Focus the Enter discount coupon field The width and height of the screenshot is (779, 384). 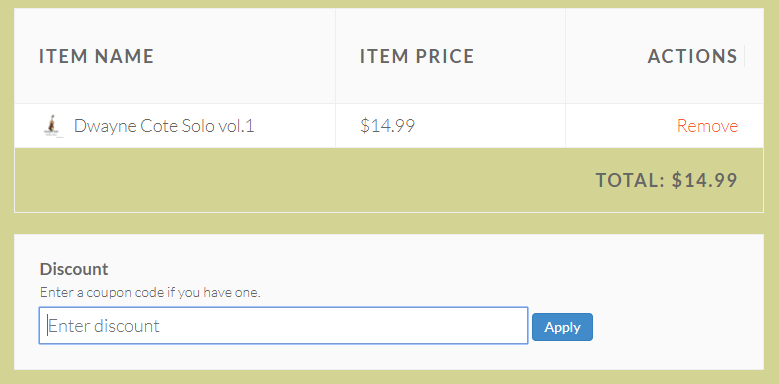click(283, 325)
